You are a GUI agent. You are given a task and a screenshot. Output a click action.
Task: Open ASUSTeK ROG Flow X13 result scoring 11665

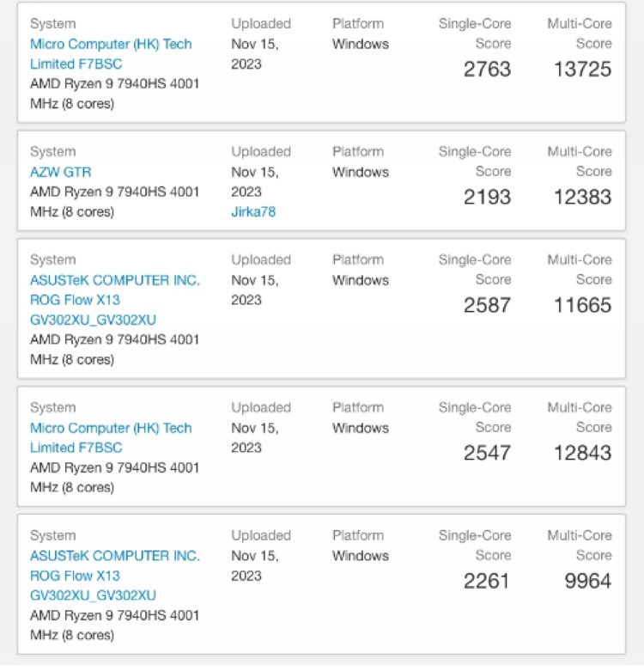point(114,300)
